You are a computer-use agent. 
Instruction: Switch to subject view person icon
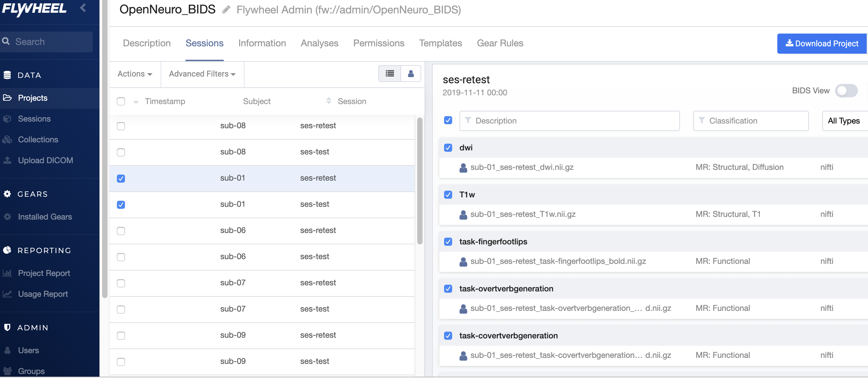tap(410, 74)
